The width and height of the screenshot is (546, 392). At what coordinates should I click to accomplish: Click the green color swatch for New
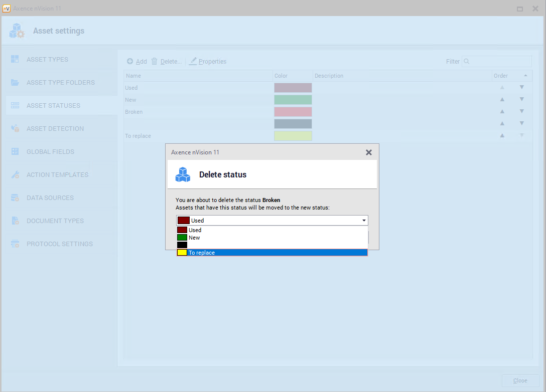click(293, 100)
